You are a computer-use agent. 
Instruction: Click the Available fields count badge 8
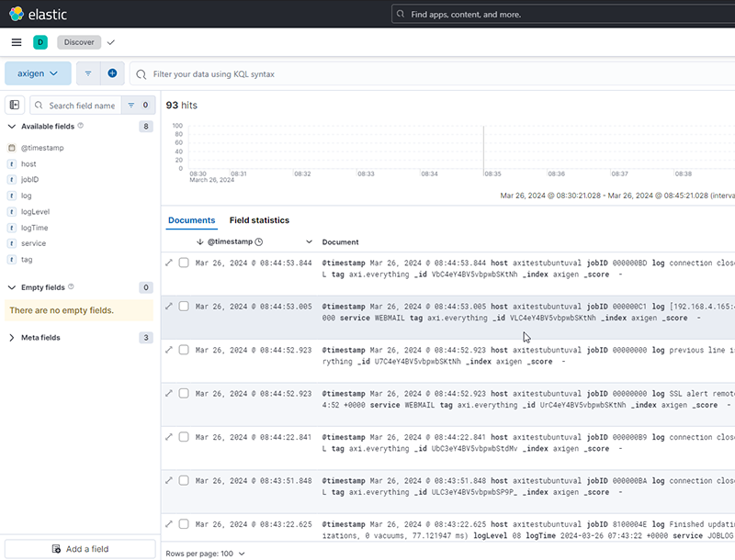tap(146, 127)
